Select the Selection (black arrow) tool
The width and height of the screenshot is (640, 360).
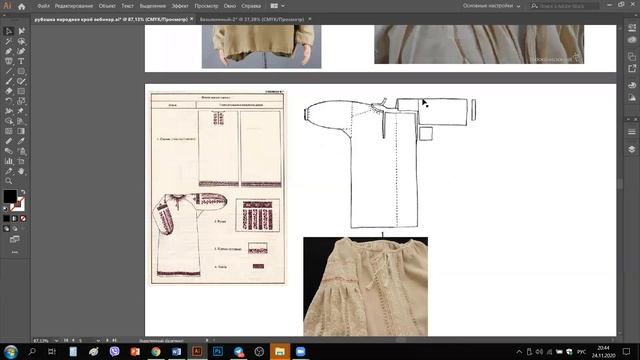[x=9, y=31]
